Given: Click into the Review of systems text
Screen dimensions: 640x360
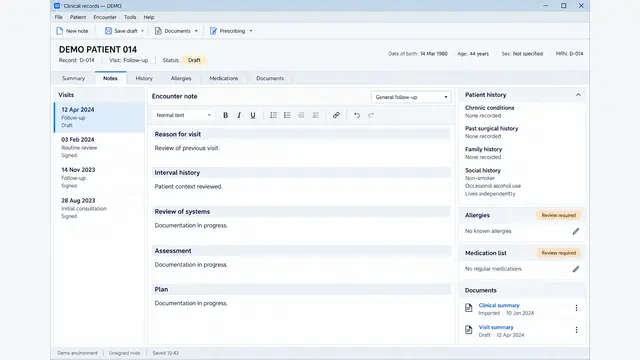Looking at the screenshot, I should click(191, 225).
